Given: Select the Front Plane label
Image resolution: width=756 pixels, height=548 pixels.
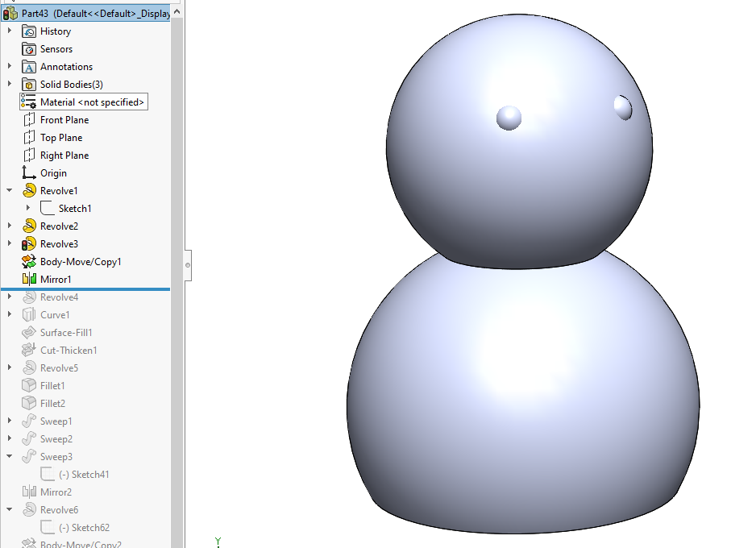Looking at the screenshot, I should click(64, 120).
